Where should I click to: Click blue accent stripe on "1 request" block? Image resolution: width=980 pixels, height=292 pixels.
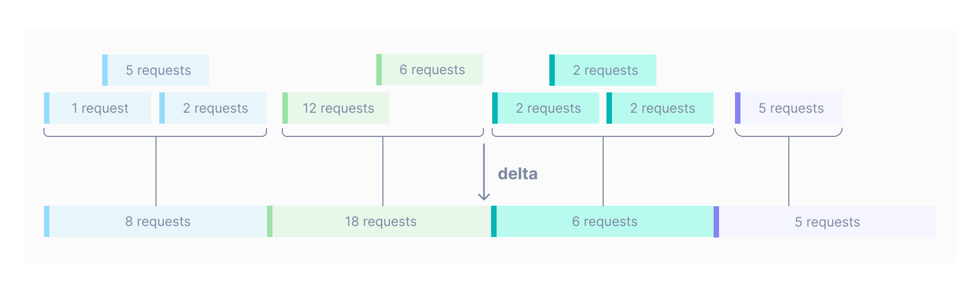coord(47,108)
